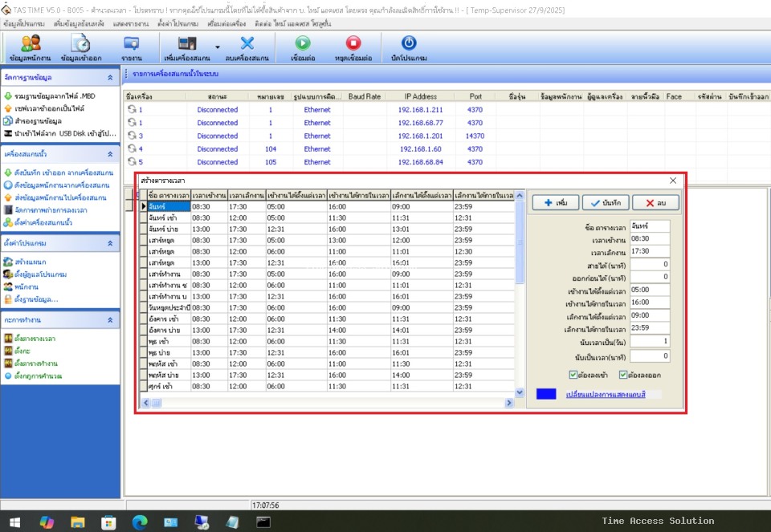Collapse the จัดการฐานข้อมูล sidebar panel
771x532 pixels.
[x=111, y=78]
